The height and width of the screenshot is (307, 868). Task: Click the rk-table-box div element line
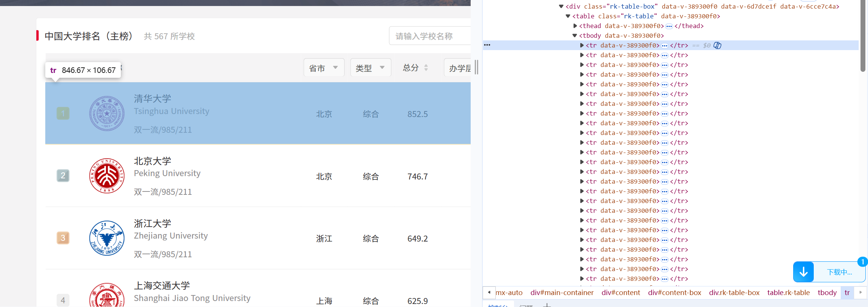(702, 6)
